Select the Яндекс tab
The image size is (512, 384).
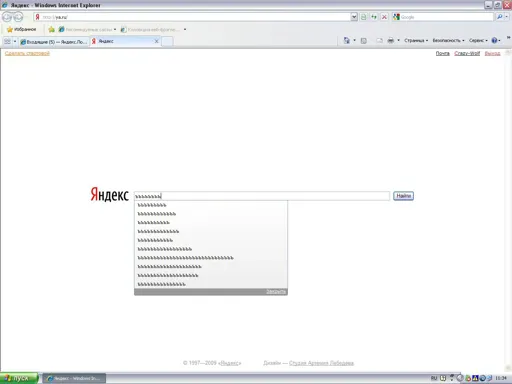click(122, 41)
